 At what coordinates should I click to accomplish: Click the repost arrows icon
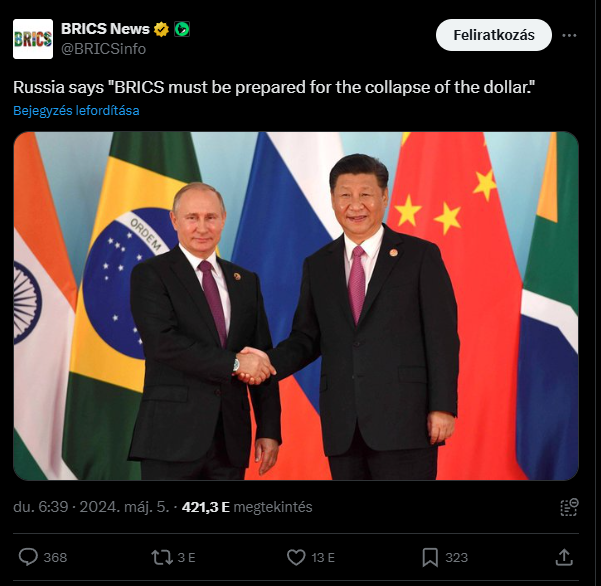click(162, 557)
